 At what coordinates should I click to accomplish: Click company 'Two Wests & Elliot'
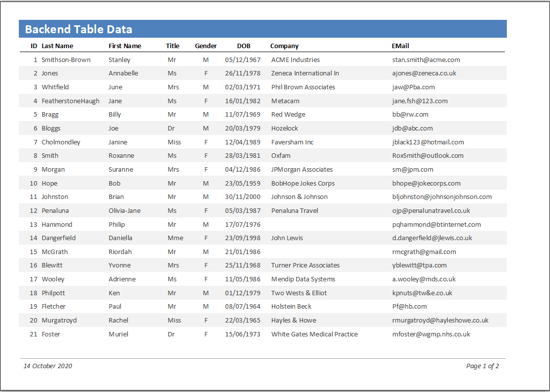click(x=299, y=293)
